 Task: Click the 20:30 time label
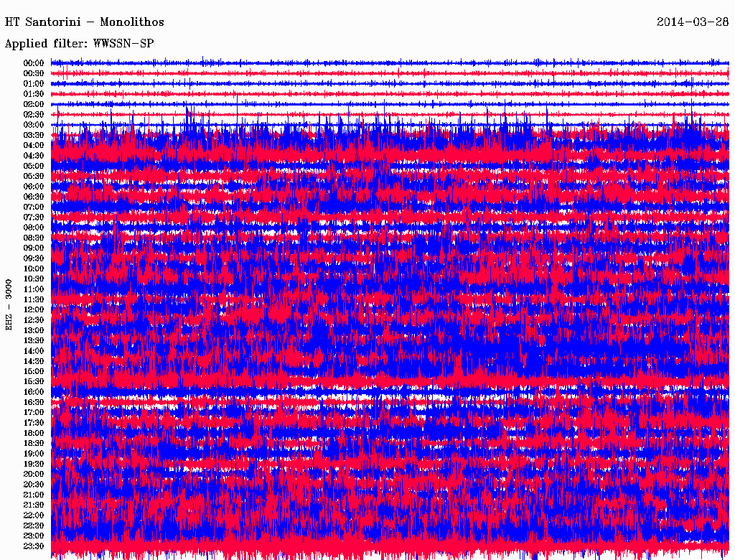[34, 485]
